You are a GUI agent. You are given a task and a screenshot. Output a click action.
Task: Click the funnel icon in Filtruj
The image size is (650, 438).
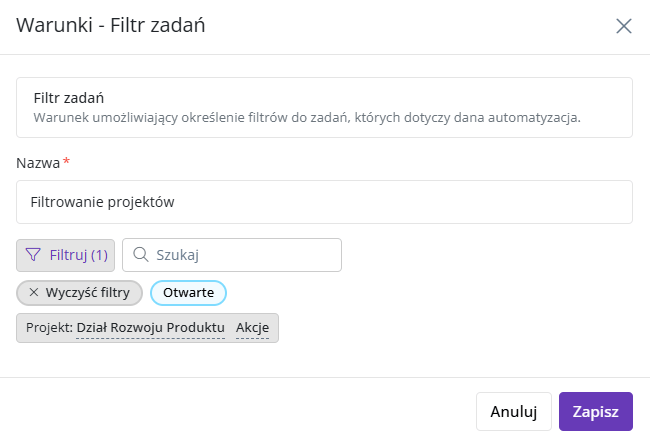pyautogui.click(x=33, y=255)
